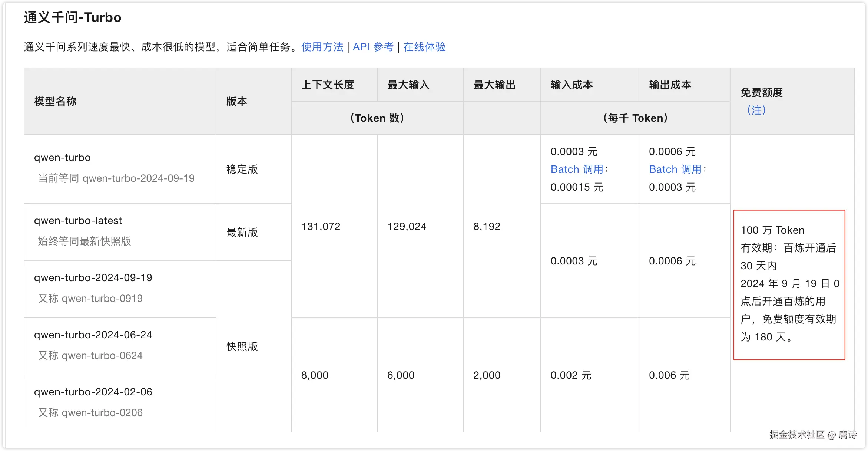Click qwen-turbo-2024-06-24 model row

tap(93, 335)
